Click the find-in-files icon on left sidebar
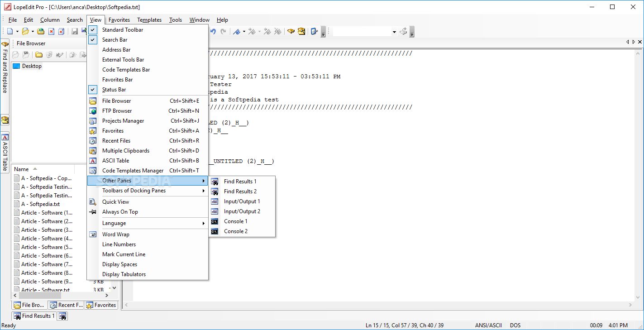Viewport: 644px width, 330px height. point(5,120)
